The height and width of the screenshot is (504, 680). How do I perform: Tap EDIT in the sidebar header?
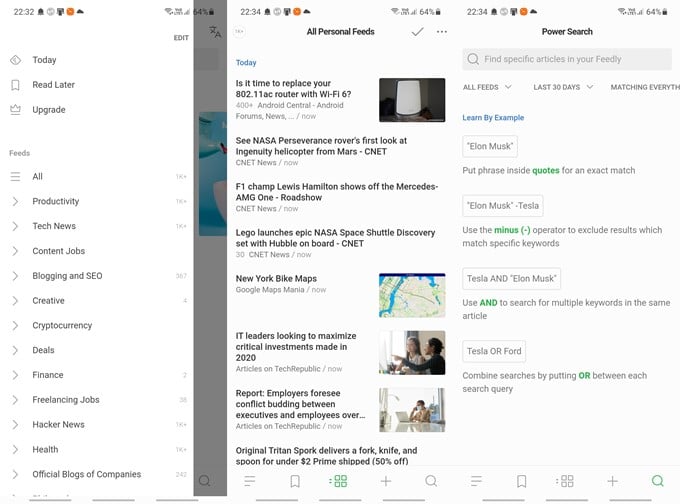tap(181, 38)
